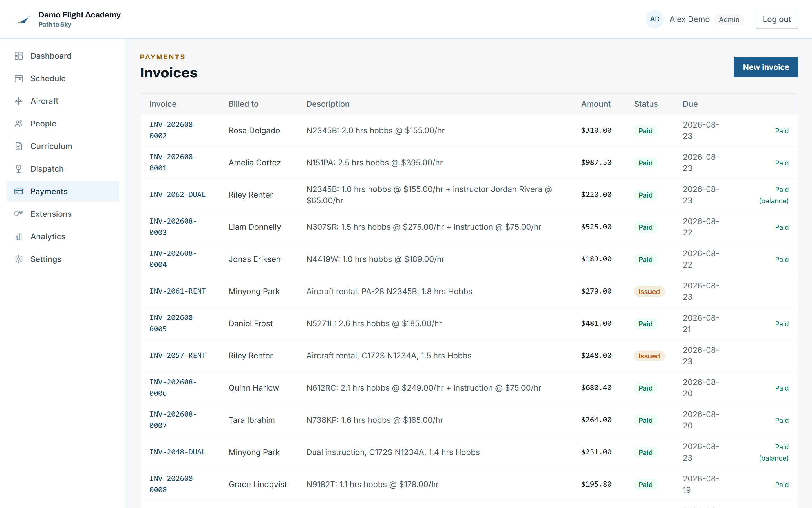Screen dimensions: 812x508
Task: Open Curriculum from the sidebar
Action: [63, 146]
